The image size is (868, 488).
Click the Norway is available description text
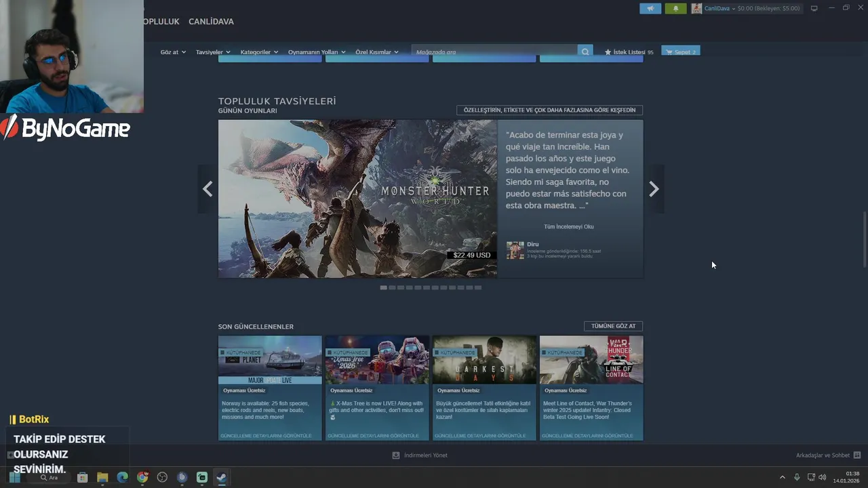[265, 410]
